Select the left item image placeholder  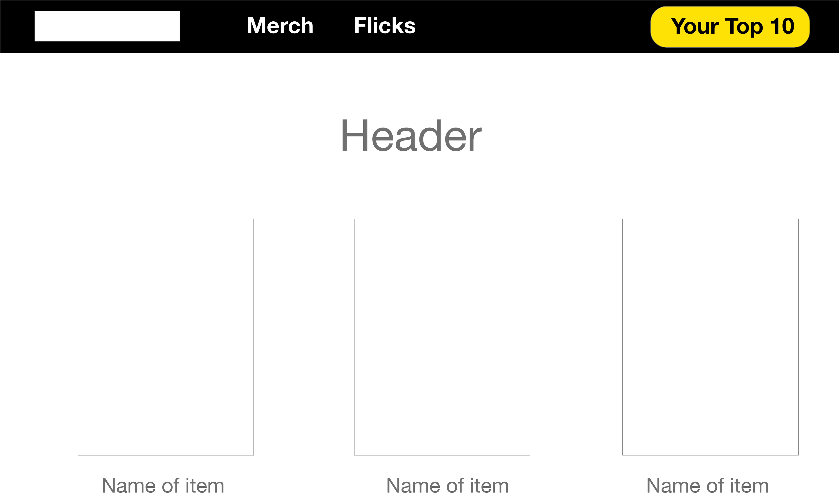coord(166,337)
